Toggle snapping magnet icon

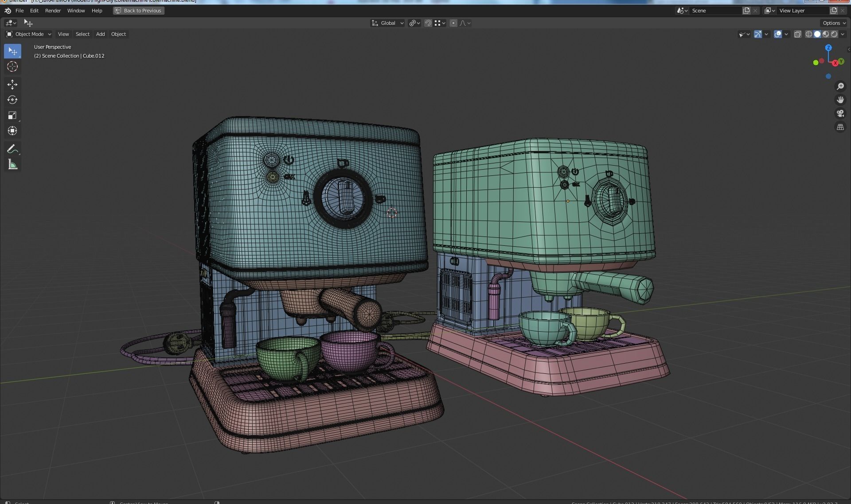point(428,23)
